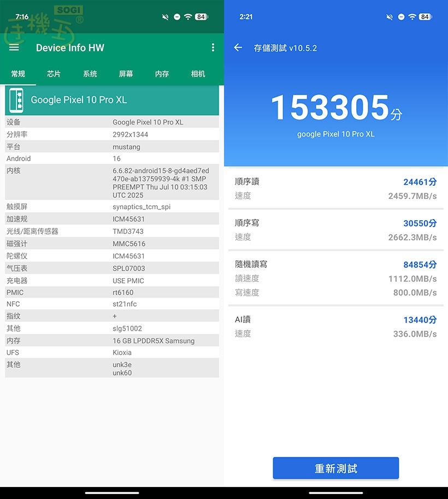Tap the charger value USE PMIC
The width and height of the screenshot is (448, 499).
tap(128, 281)
